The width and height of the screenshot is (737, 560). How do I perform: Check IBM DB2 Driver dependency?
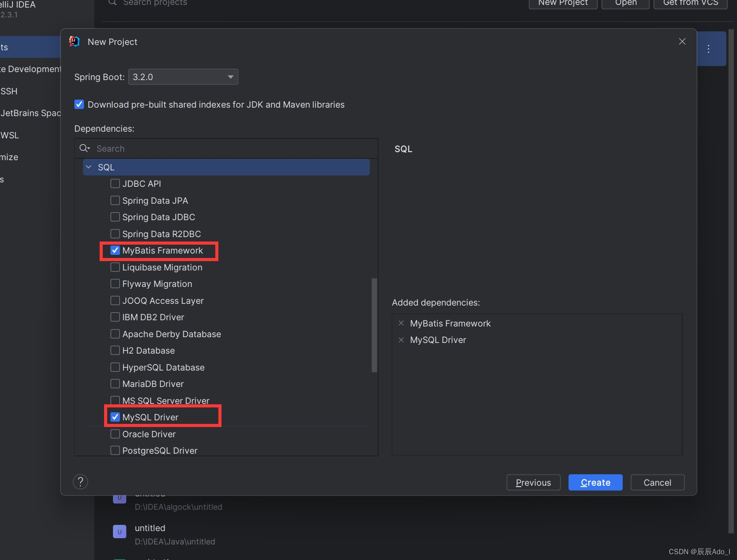[115, 317]
